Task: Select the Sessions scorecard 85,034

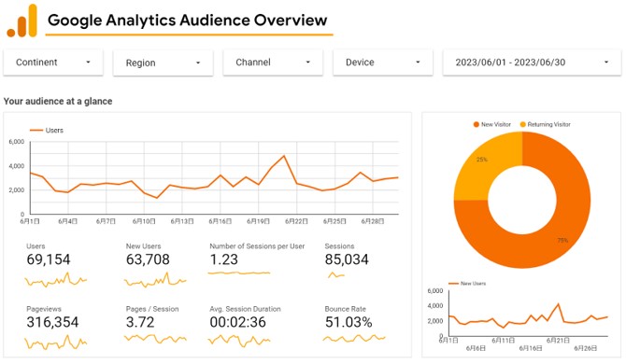Action: tap(347, 259)
